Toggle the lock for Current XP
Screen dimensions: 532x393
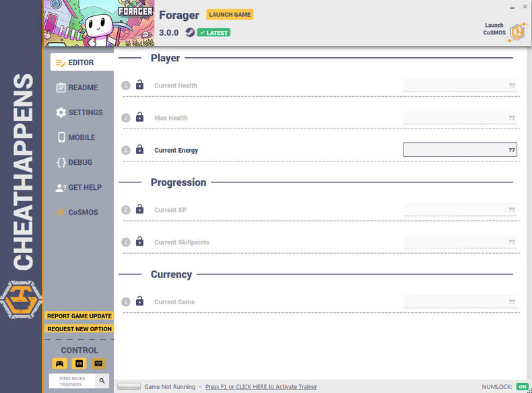click(x=139, y=209)
